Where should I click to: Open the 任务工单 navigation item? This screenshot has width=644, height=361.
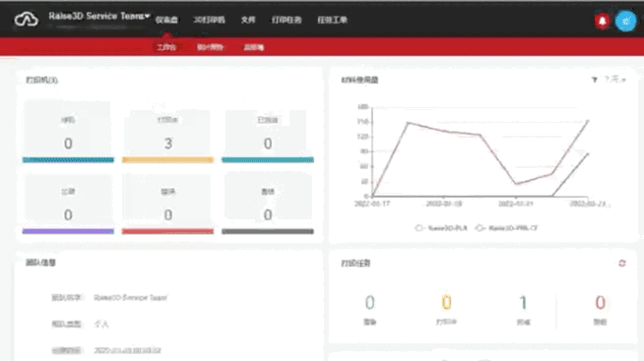[x=332, y=20]
